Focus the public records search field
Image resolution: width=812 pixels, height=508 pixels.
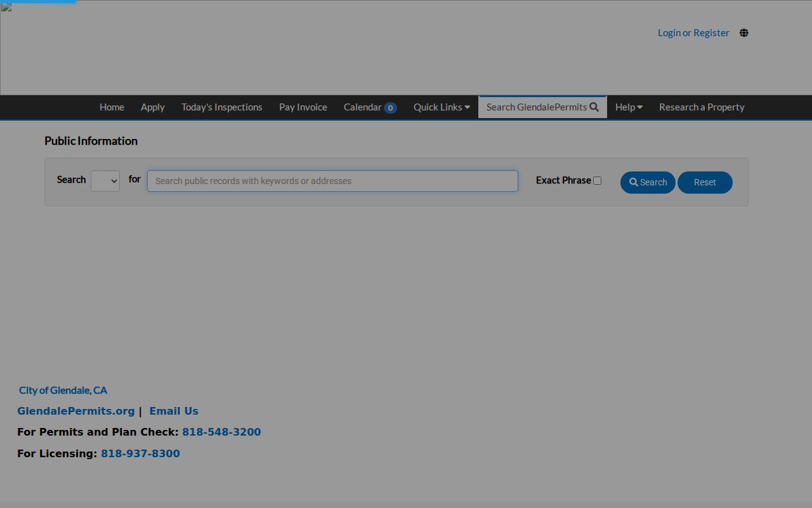point(332,181)
